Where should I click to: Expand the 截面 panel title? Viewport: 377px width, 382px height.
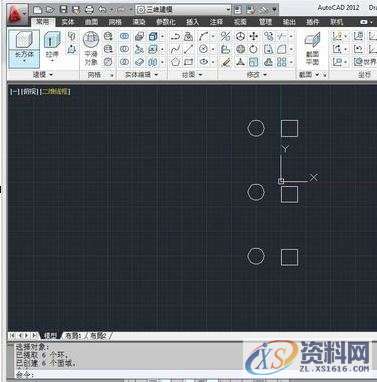[309, 75]
